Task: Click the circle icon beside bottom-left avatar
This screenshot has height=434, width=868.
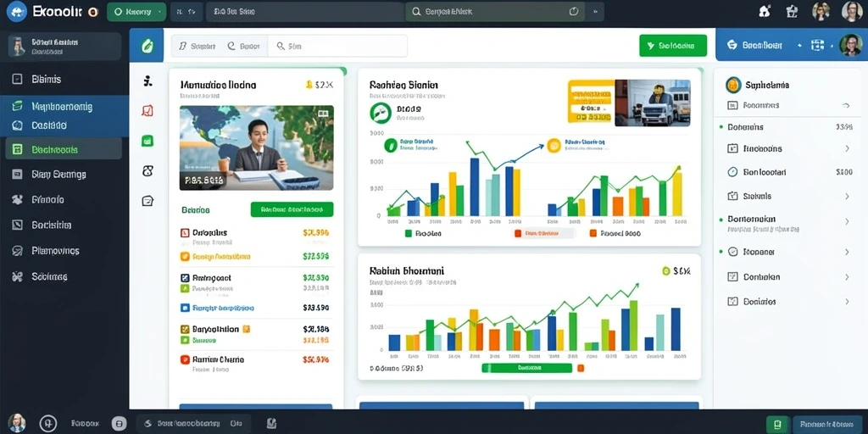Action: [48, 424]
